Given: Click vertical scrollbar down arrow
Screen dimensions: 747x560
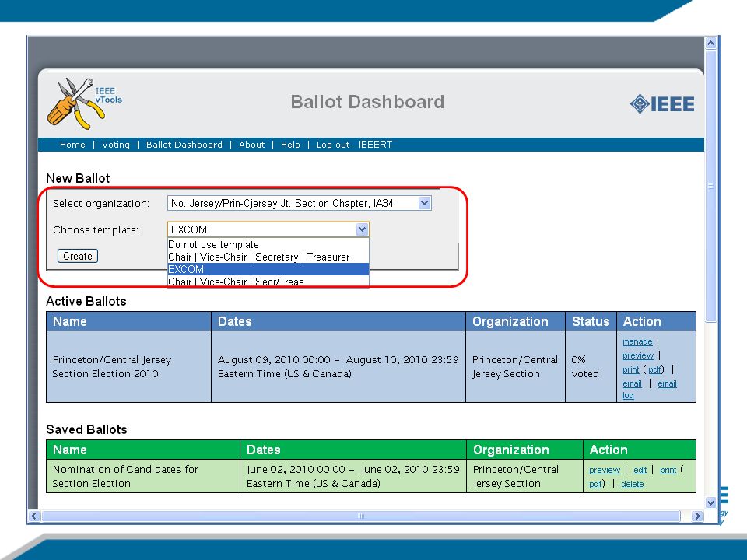Looking at the screenshot, I should pos(710,502).
